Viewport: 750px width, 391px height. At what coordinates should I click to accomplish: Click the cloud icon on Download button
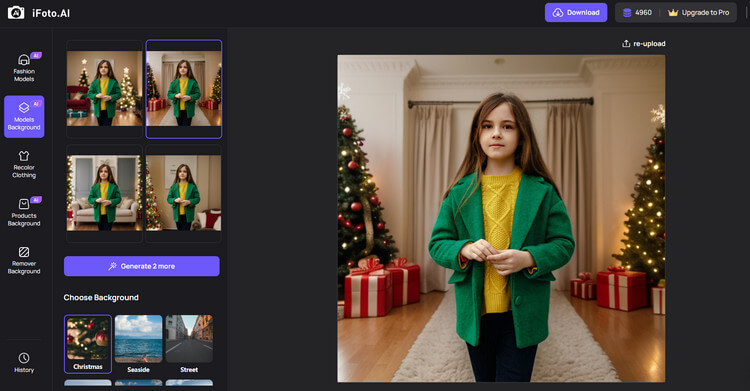pos(558,13)
